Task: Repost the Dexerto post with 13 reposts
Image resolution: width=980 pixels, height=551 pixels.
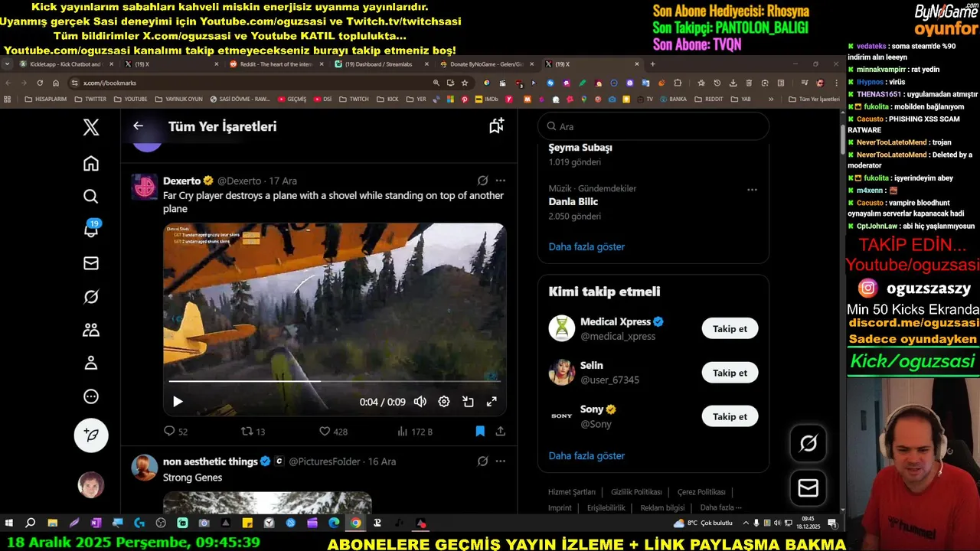Action: pos(253,432)
